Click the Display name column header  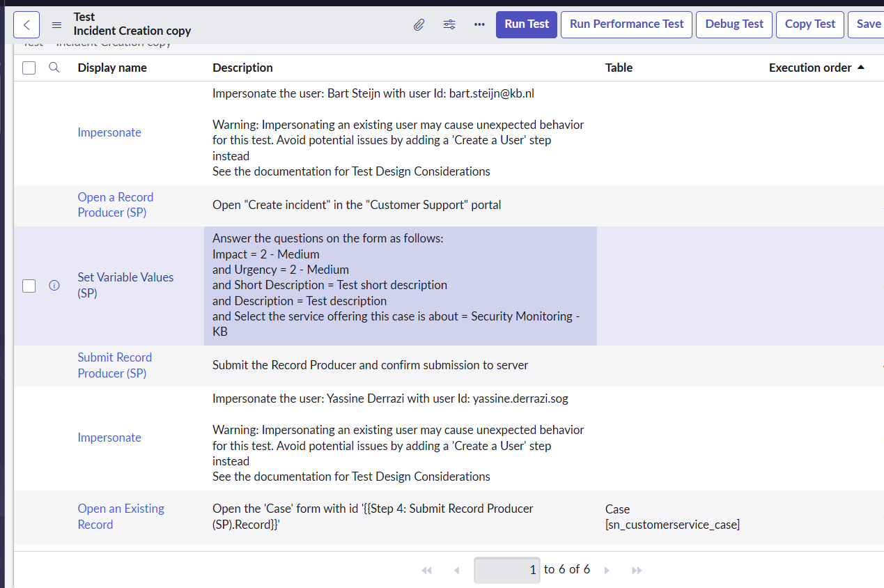112,68
